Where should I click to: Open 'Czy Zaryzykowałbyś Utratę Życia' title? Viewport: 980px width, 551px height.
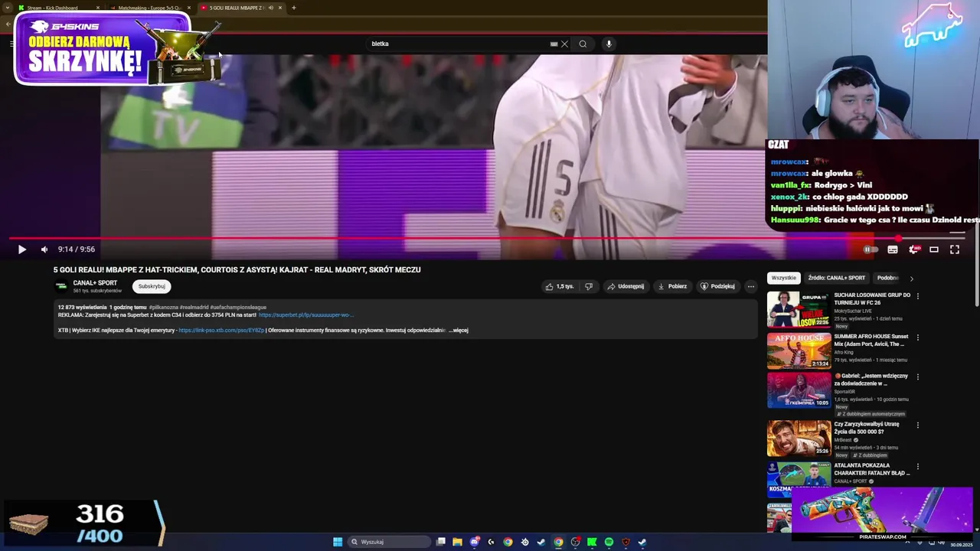867,428
